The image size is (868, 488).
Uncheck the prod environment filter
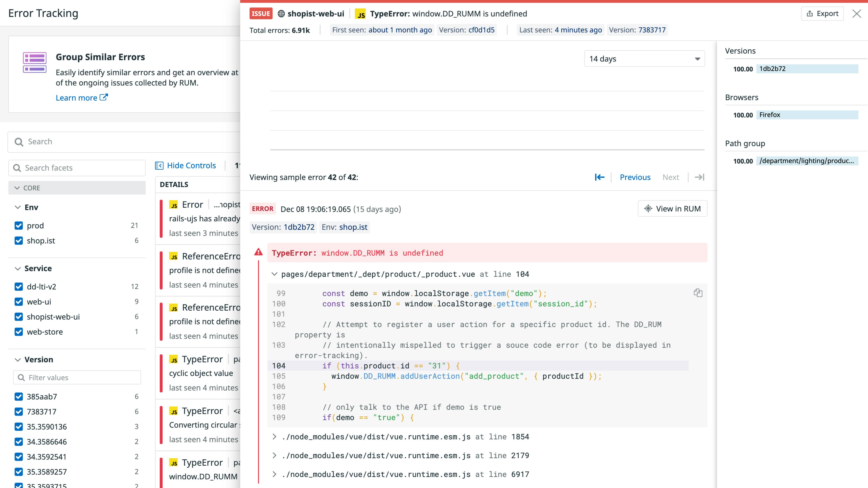[19, 225]
